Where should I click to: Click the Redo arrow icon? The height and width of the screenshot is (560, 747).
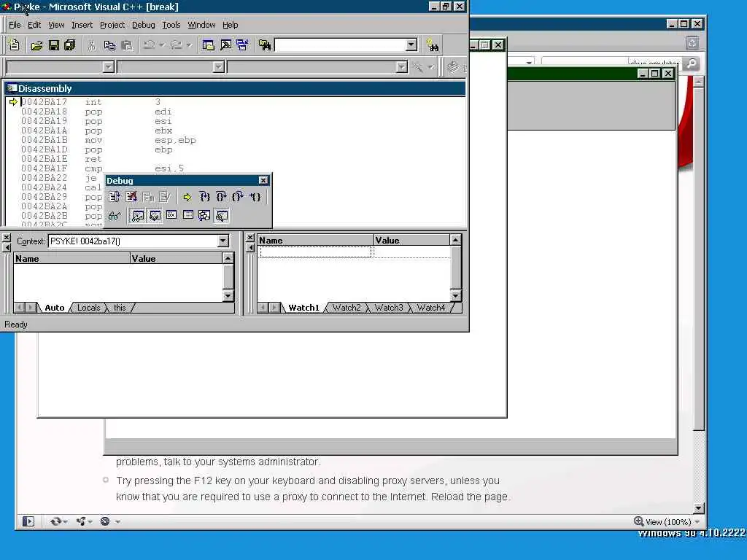177,44
